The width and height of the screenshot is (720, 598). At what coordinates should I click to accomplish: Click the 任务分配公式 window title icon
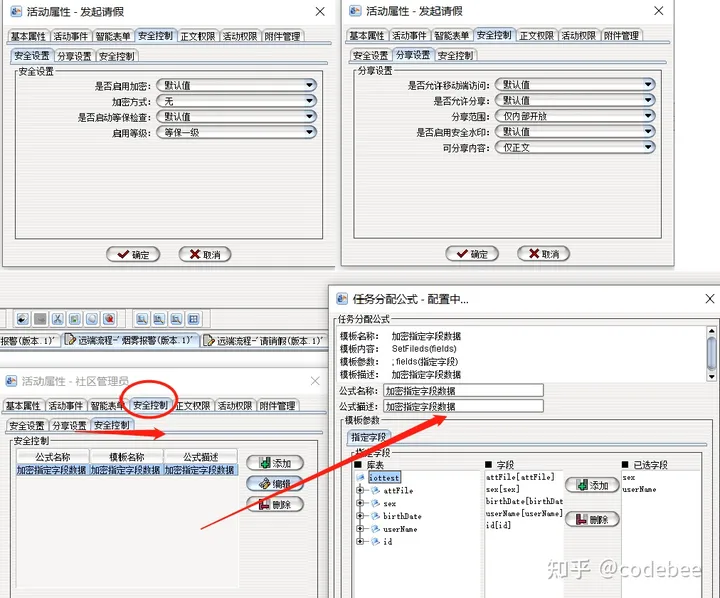point(342,299)
